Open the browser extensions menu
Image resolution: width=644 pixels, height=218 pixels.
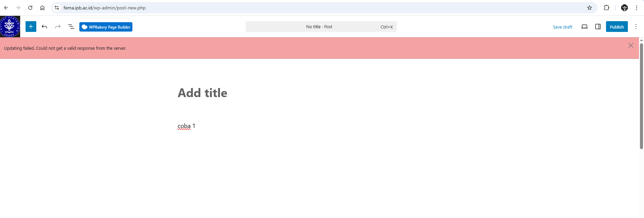pyautogui.click(x=606, y=8)
